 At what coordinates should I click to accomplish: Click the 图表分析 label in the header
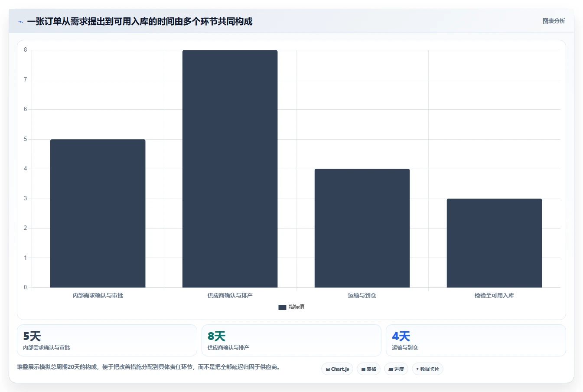[554, 21]
